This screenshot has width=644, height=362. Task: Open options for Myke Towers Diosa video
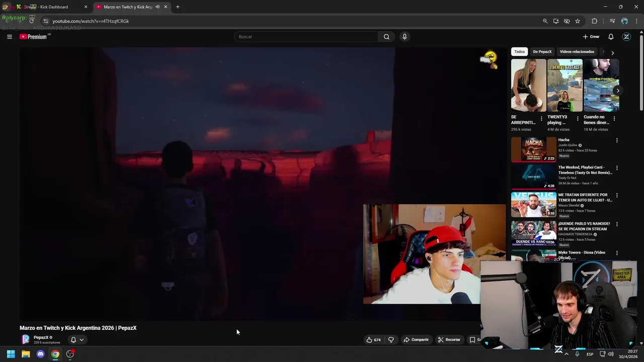[x=617, y=253]
